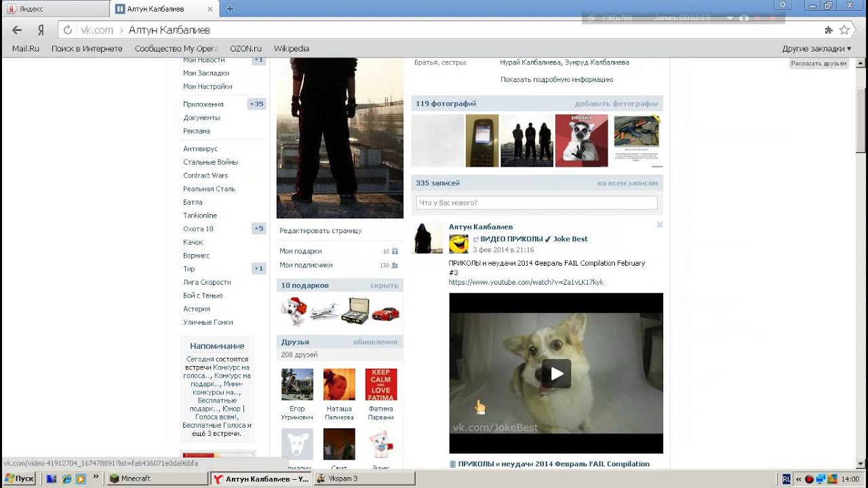
Task: Click Нурай Калбалиева relative link
Action: pyautogui.click(x=531, y=62)
